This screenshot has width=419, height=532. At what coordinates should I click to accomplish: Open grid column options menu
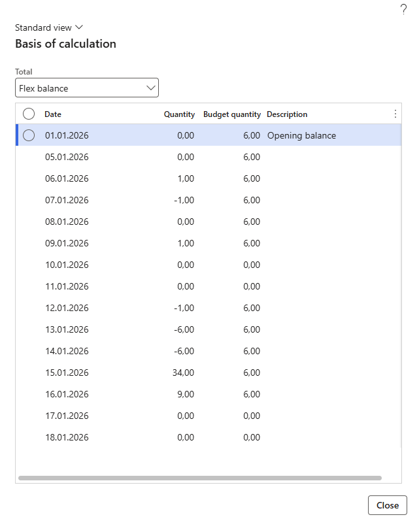tap(395, 114)
